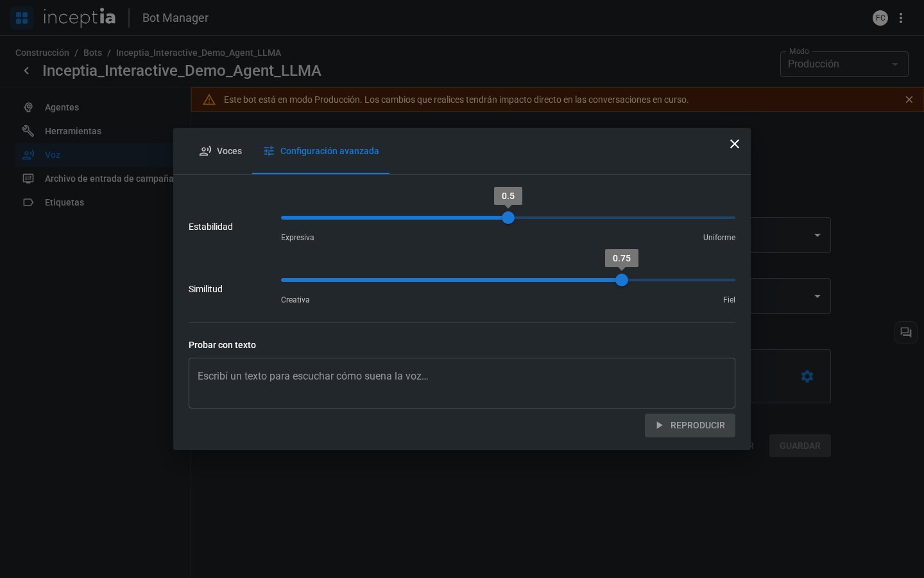Click the Herramientas wrench icon
Image resolution: width=924 pixels, height=578 pixels.
tap(28, 131)
